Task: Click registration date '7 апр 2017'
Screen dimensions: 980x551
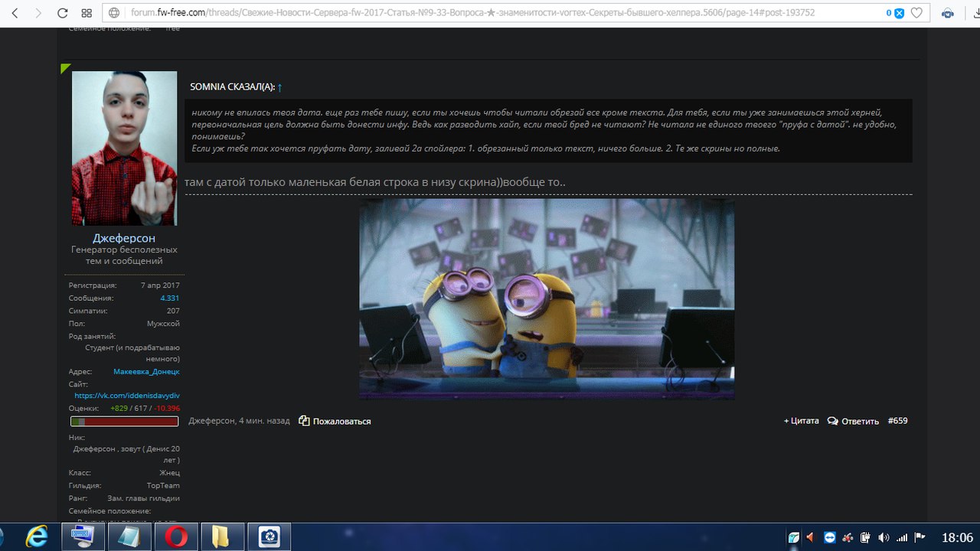Action: click(x=160, y=285)
